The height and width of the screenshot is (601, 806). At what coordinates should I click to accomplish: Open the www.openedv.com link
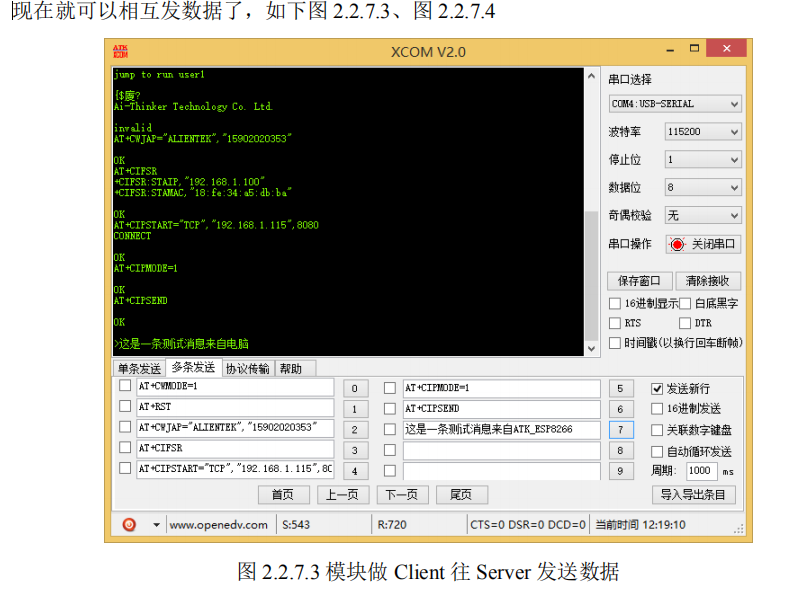click(218, 525)
